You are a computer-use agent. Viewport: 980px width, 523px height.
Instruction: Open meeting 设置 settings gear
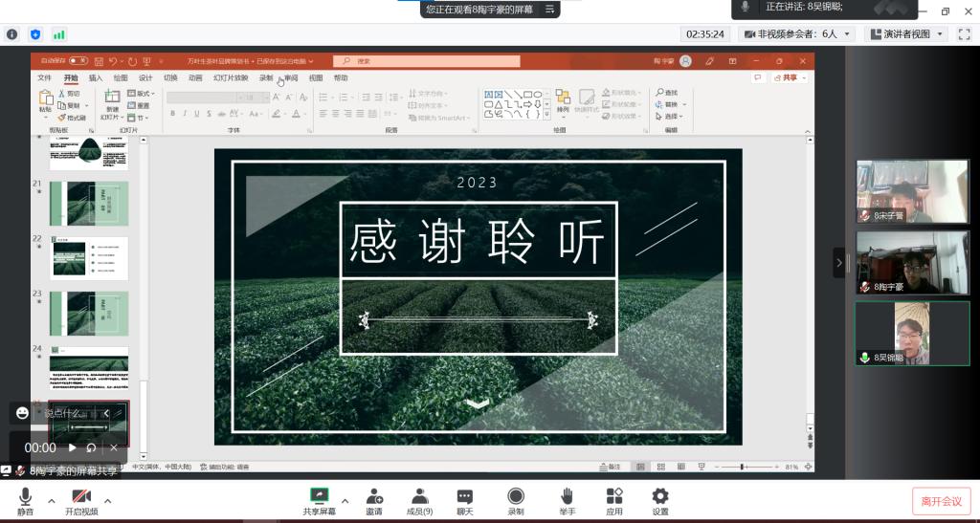point(660,496)
